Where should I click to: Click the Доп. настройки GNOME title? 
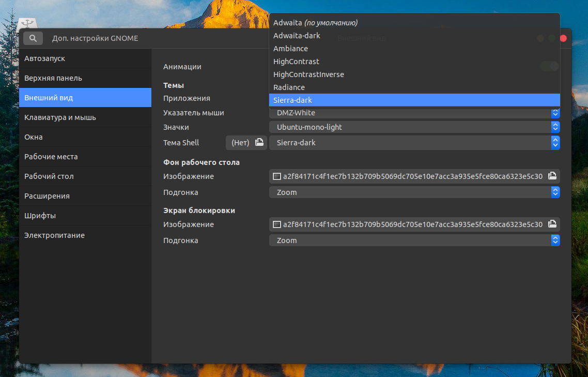(95, 38)
